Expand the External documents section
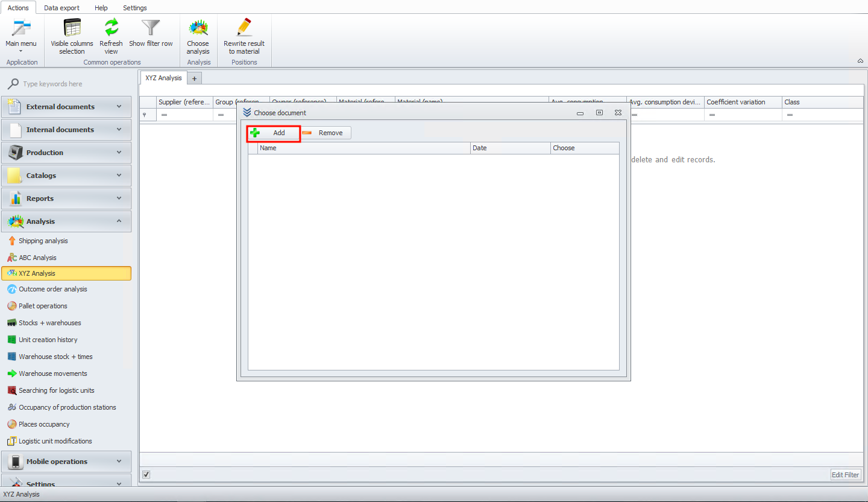This screenshot has width=868, height=502. pyautogui.click(x=66, y=107)
